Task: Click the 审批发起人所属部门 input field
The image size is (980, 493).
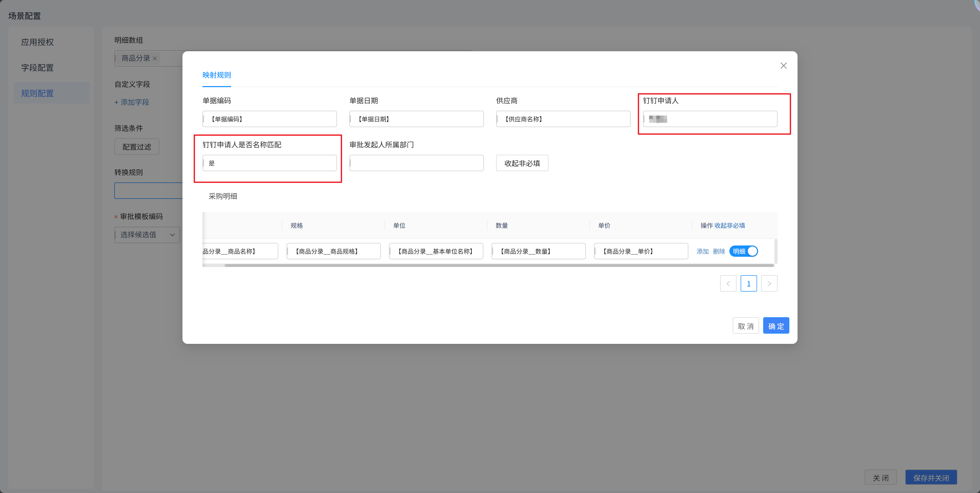Action: [x=416, y=163]
